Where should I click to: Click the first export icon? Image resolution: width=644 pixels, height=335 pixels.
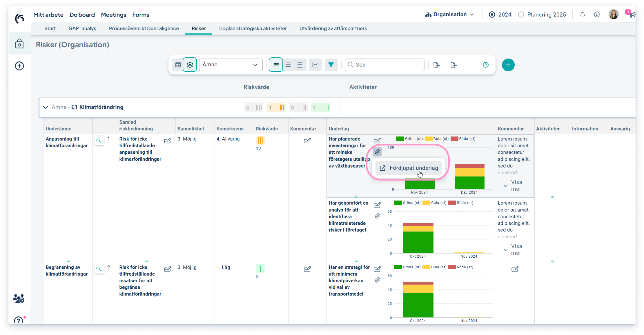pyautogui.click(x=437, y=65)
